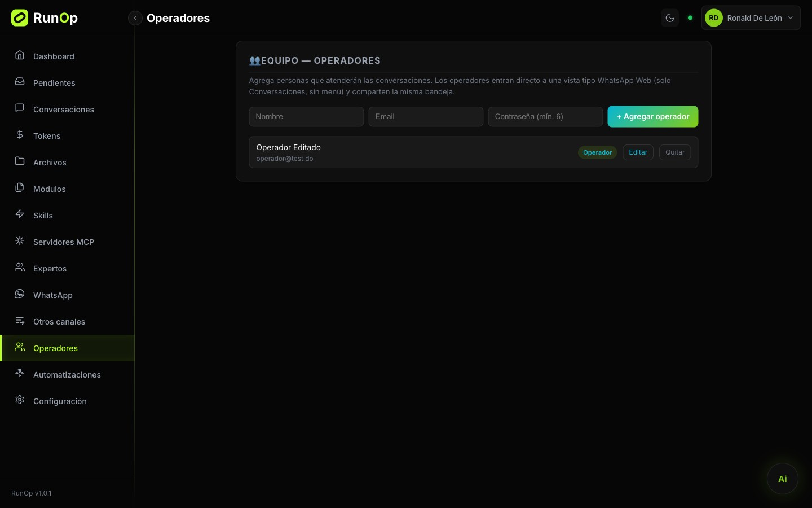Click the RD avatar circle

pos(714,18)
